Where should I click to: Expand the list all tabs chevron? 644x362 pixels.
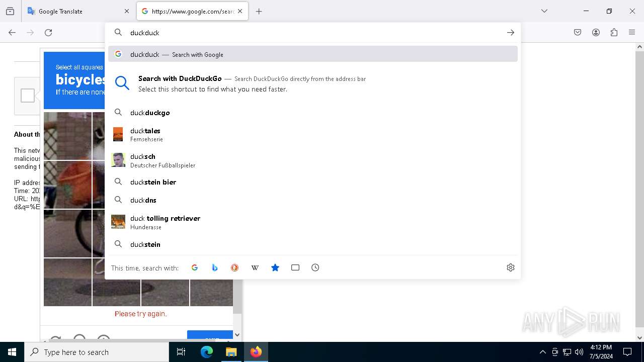coord(544,11)
